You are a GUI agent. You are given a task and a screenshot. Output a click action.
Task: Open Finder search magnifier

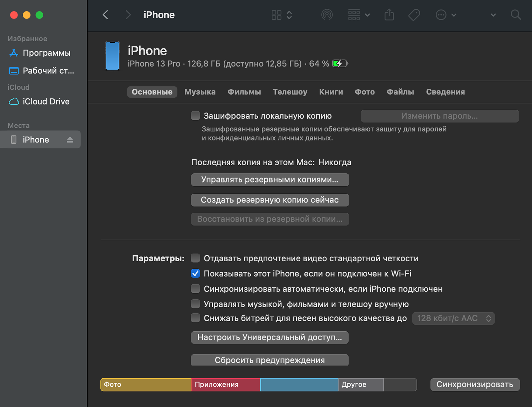(516, 15)
